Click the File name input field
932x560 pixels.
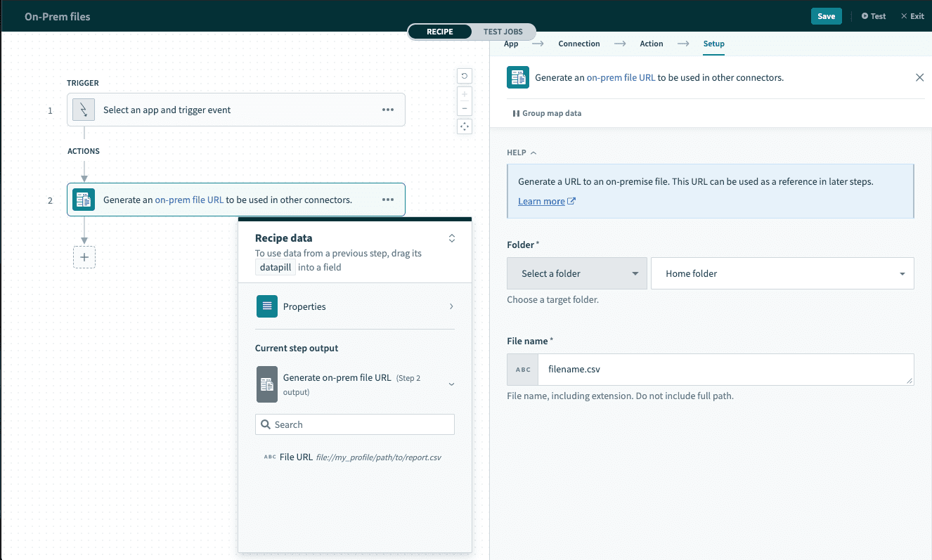pos(724,369)
